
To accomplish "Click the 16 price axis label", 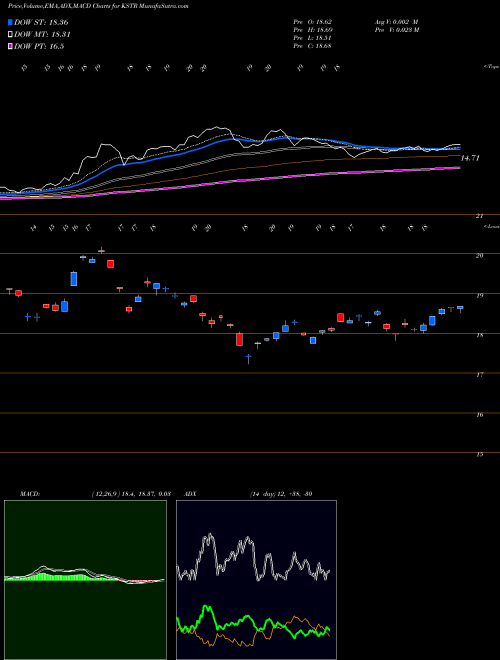I will [479, 415].
